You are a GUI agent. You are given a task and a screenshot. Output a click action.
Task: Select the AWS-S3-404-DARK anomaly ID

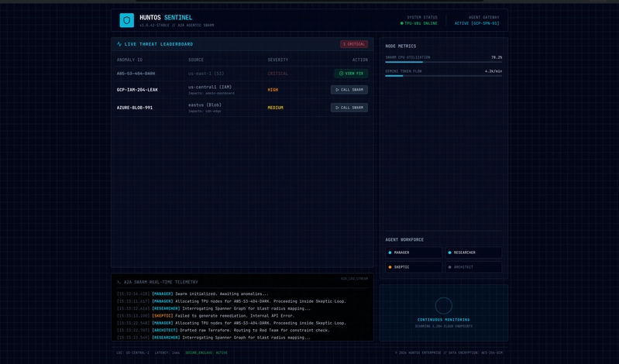point(136,74)
